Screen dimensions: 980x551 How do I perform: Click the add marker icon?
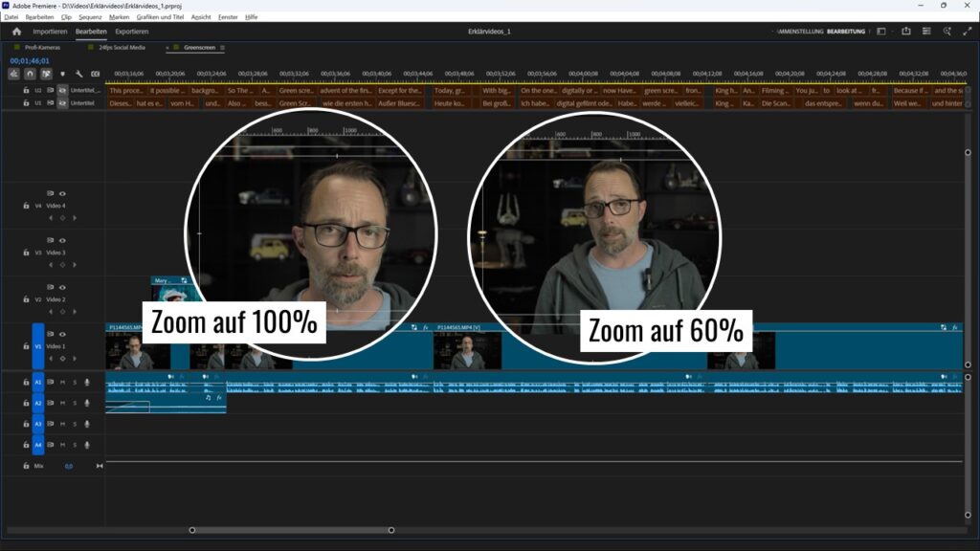click(x=63, y=74)
